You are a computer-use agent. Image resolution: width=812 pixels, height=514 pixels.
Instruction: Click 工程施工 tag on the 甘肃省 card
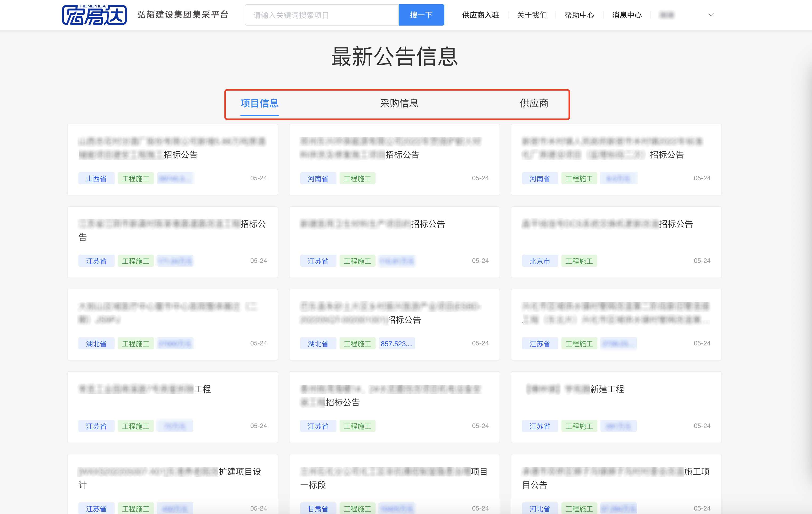pos(357,508)
